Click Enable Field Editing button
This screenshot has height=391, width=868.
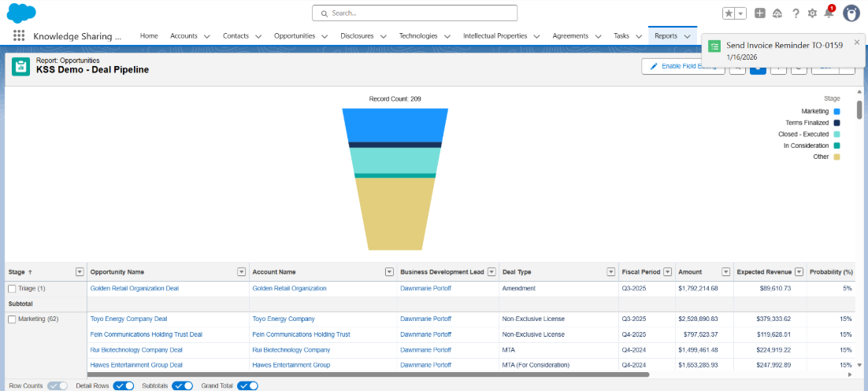[683, 66]
